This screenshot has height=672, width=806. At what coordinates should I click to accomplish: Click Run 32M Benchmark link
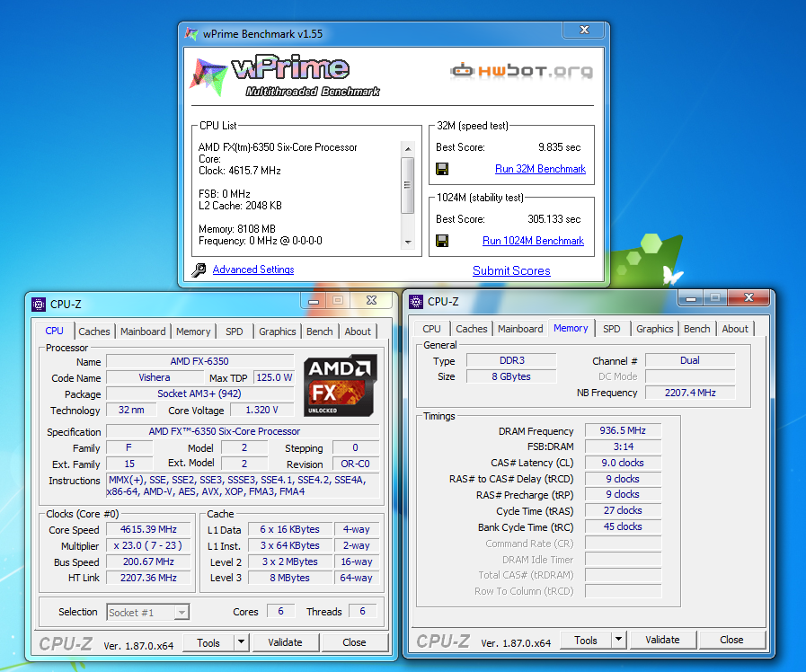pos(540,169)
